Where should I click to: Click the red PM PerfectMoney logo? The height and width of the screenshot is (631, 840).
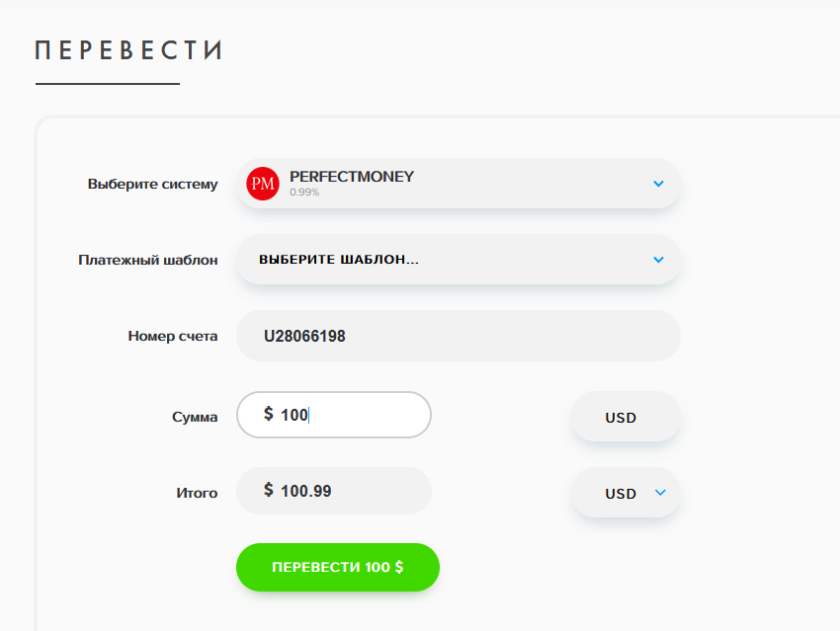click(263, 184)
